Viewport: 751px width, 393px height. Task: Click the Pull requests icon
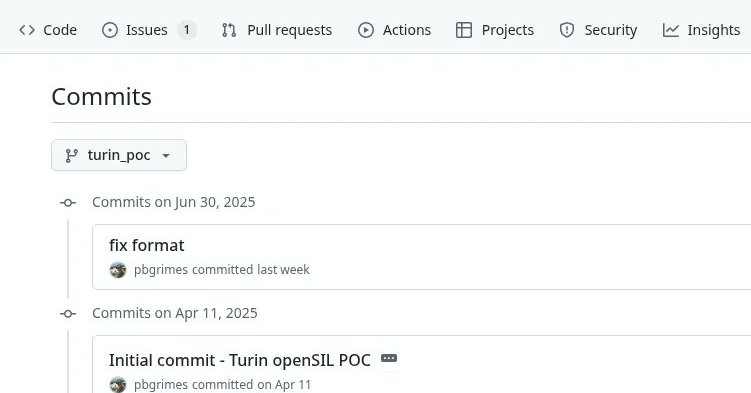229,30
